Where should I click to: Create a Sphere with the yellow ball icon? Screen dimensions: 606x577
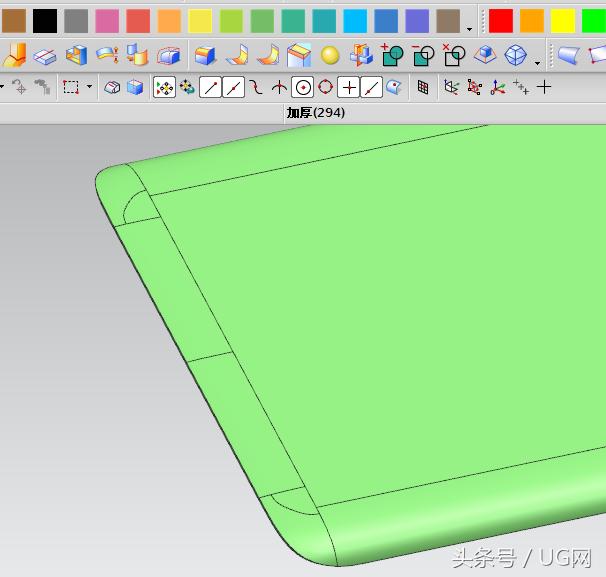coord(330,56)
